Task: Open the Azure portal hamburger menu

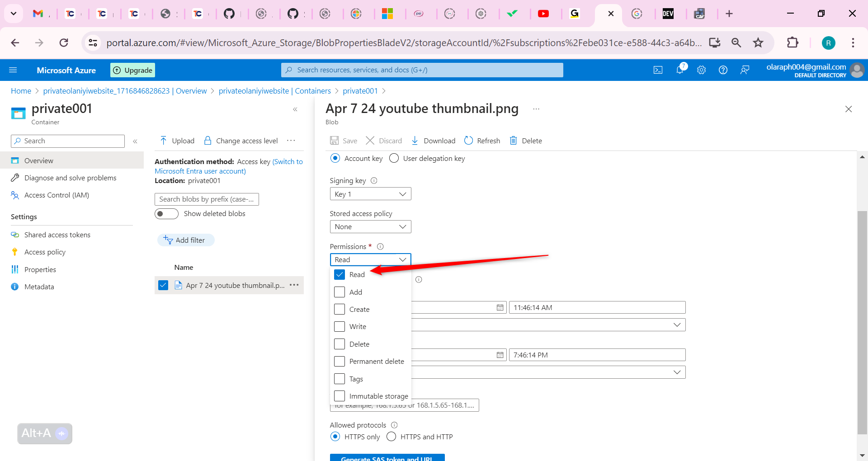Action: (x=13, y=70)
